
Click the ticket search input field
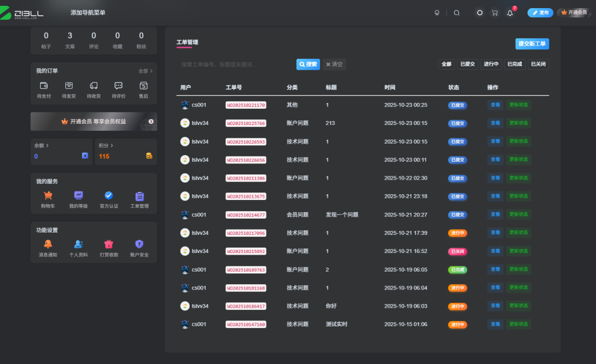click(233, 64)
